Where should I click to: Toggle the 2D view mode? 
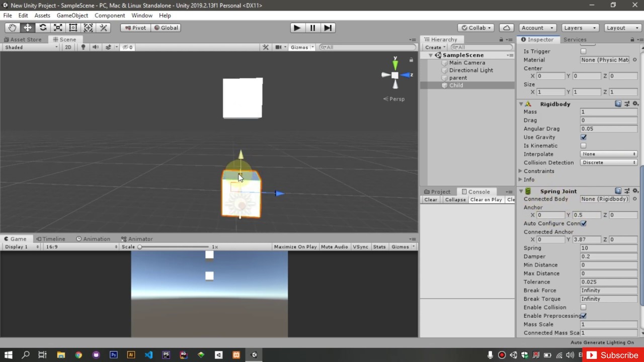click(x=68, y=47)
